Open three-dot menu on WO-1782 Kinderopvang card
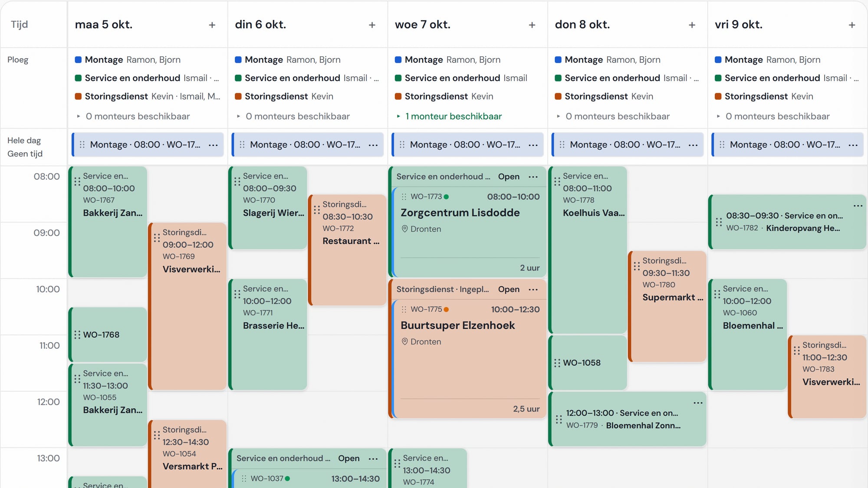Viewport: 868px width, 488px height. coord(858,206)
